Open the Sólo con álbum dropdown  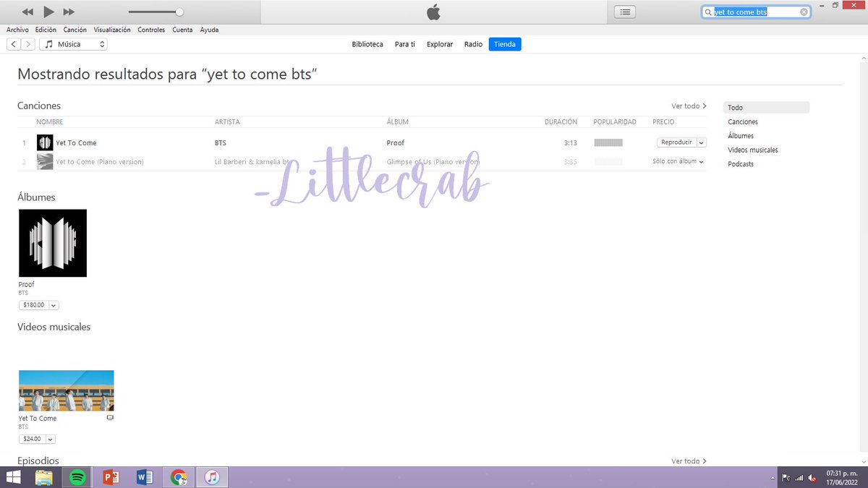(x=678, y=161)
